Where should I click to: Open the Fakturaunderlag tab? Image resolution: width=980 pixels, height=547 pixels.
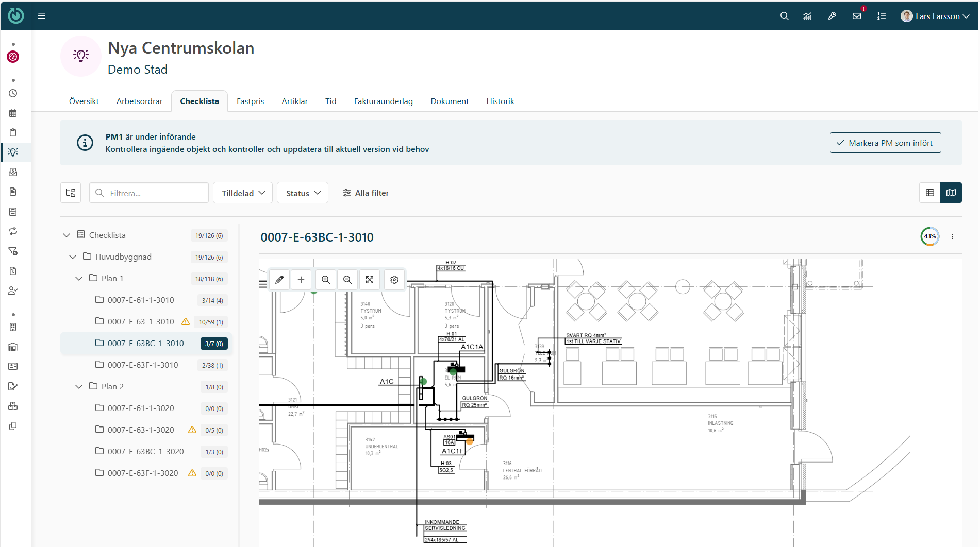(383, 101)
